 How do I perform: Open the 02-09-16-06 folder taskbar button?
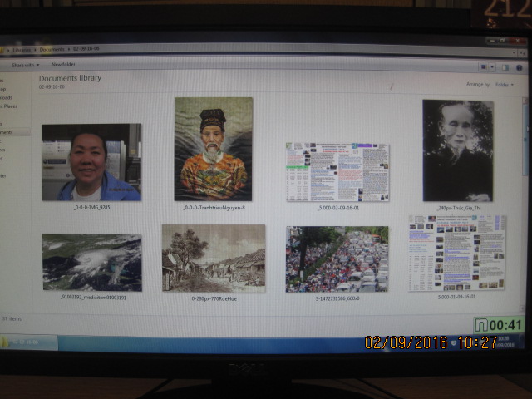(29, 342)
